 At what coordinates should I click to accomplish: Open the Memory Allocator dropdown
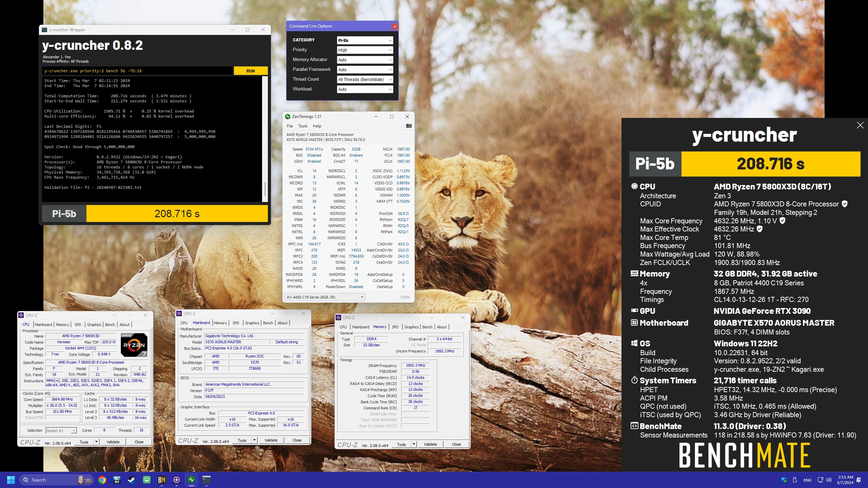(x=365, y=60)
